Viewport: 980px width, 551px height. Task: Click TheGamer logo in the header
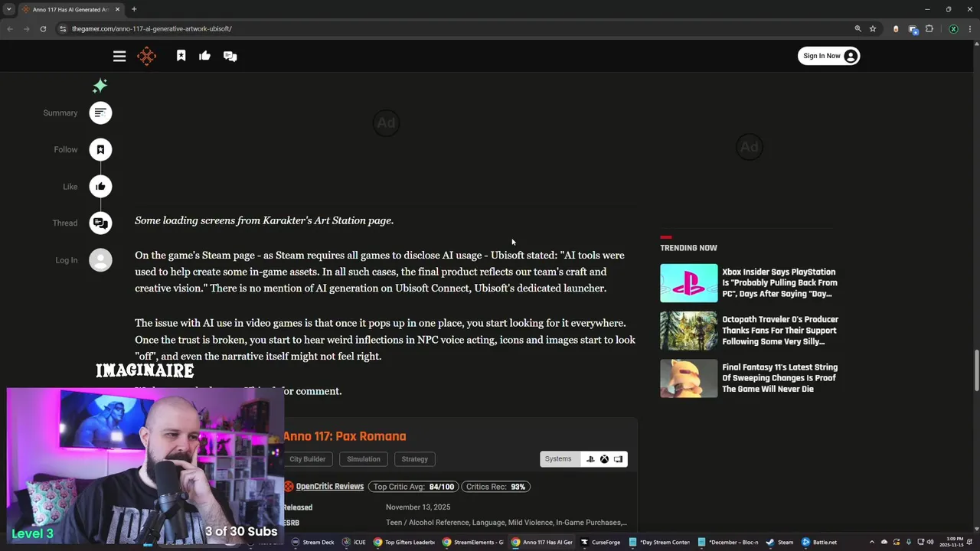[x=146, y=56]
